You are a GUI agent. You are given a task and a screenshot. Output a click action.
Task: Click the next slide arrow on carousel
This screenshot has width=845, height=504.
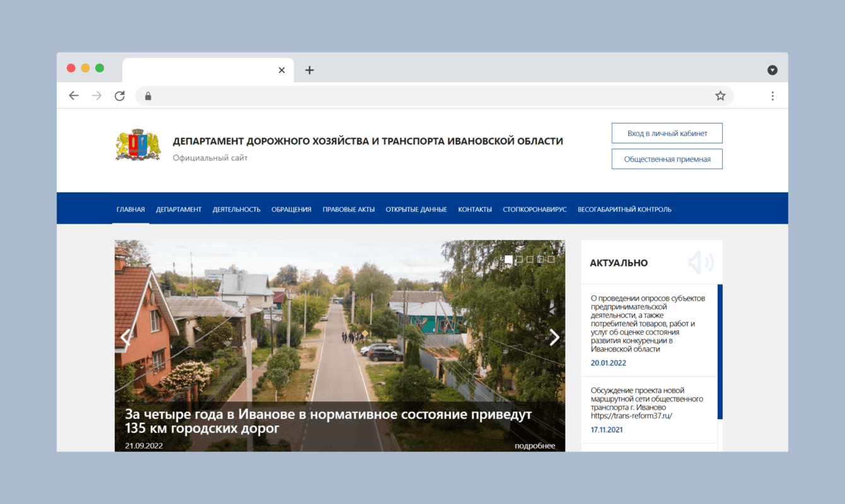(554, 337)
